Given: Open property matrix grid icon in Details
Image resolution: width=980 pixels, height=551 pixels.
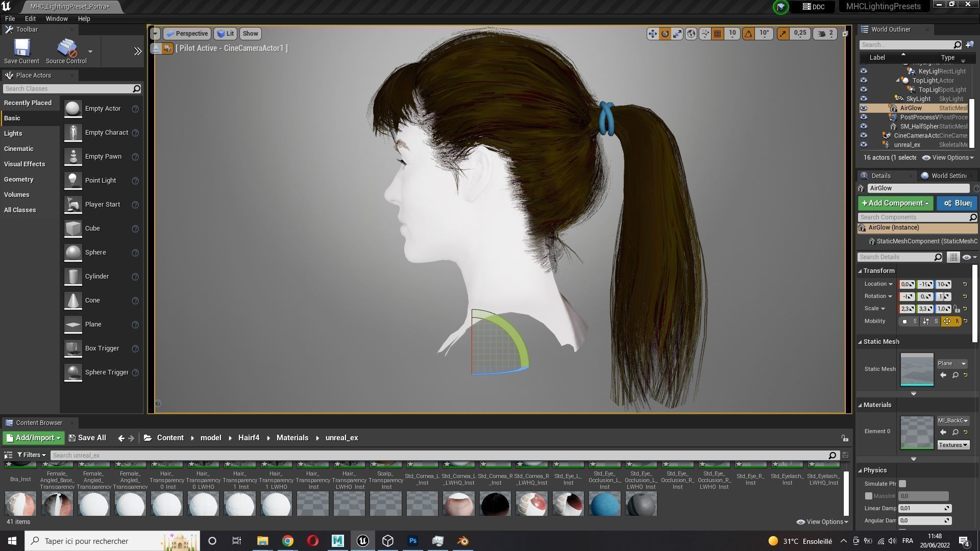Looking at the screenshot, I should [x=953, y=258].
